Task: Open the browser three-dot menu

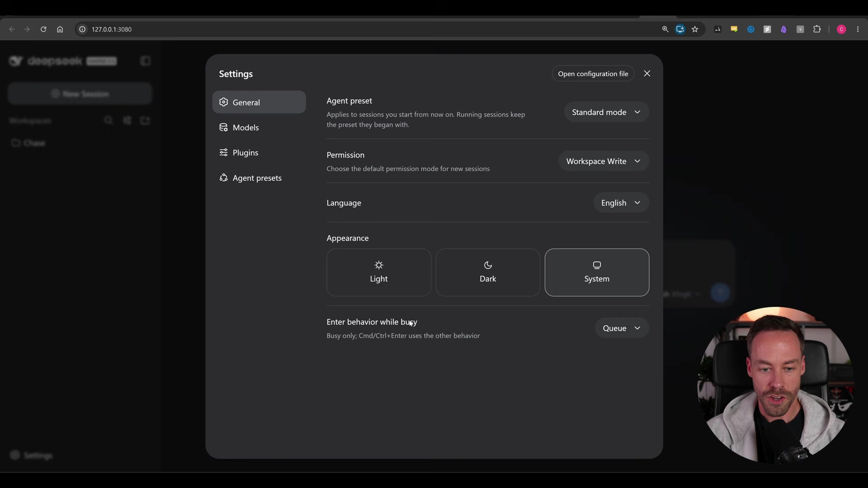Action: pos(858,29)
